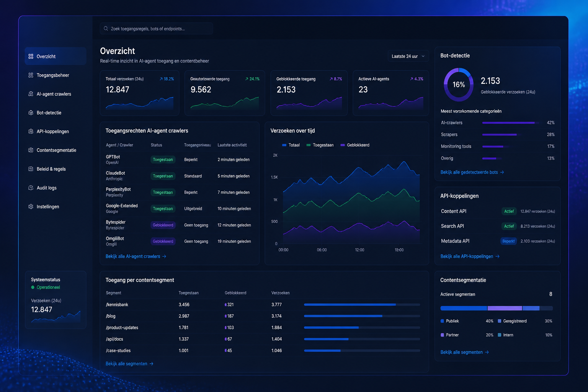Select the PerplexityBot row name
This screenshot has height=392, width=588.
118,189
